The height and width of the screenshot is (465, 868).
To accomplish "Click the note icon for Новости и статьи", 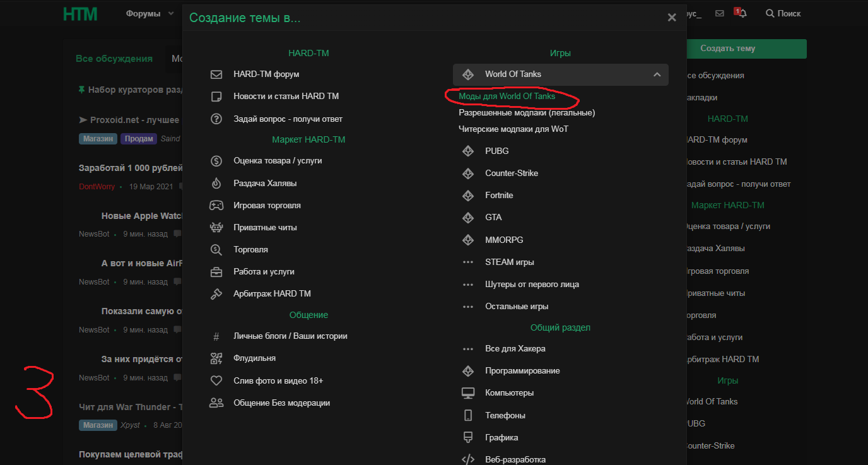I will (216, 97).
